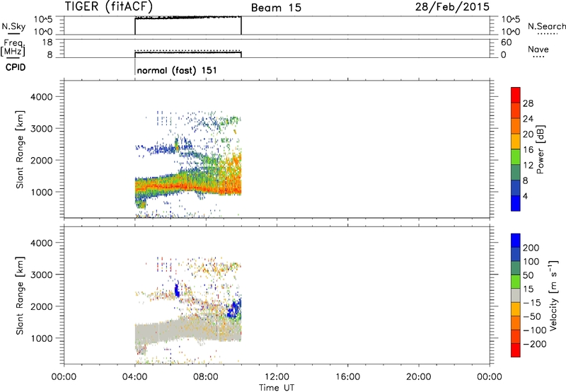566x392 pixels.
Task: Click the 28 label on the power colorbar
Action: pyautogui.click(x=528, y=103)
